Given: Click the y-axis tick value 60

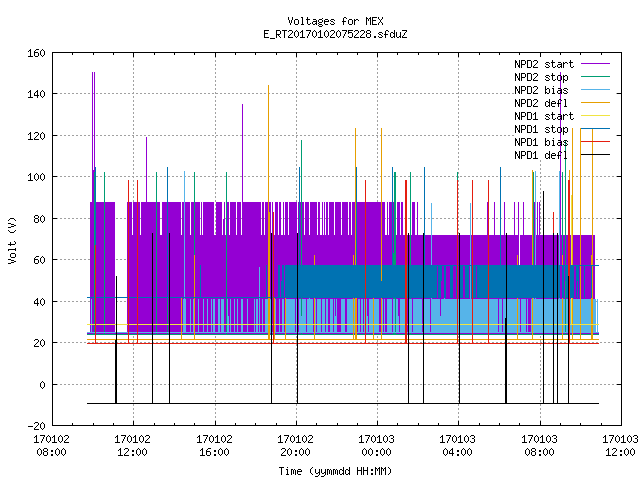Looking at the screenshot, I should (39, 260).
